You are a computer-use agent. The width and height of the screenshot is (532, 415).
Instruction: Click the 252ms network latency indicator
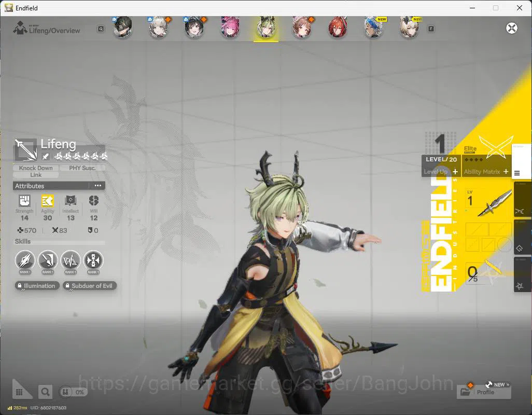(x=17, y=408)
